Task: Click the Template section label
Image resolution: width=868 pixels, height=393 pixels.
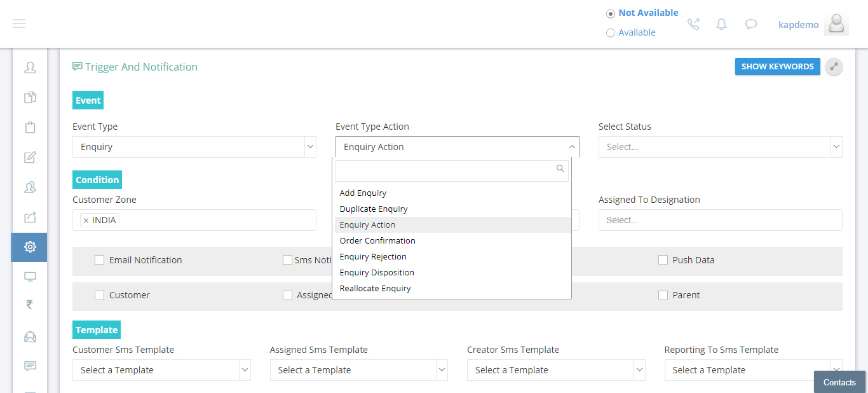Action: [x=97, y=330]
